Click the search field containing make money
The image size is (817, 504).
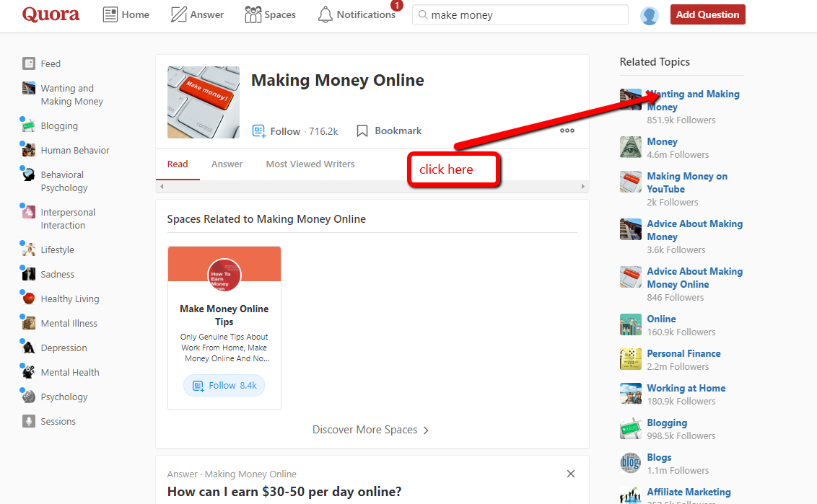pos(520,14)
